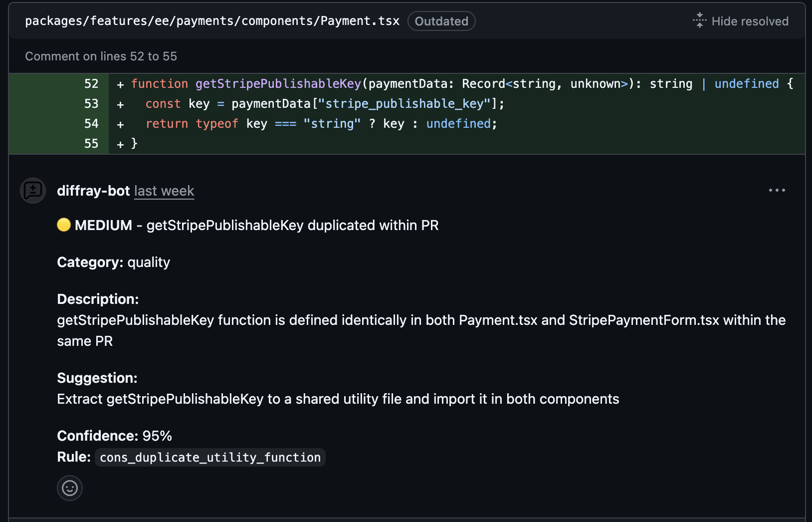The height and width of the screenshot is (522, 812).
Task: Click the plus sign on line 55
Action: coord(120,144)
